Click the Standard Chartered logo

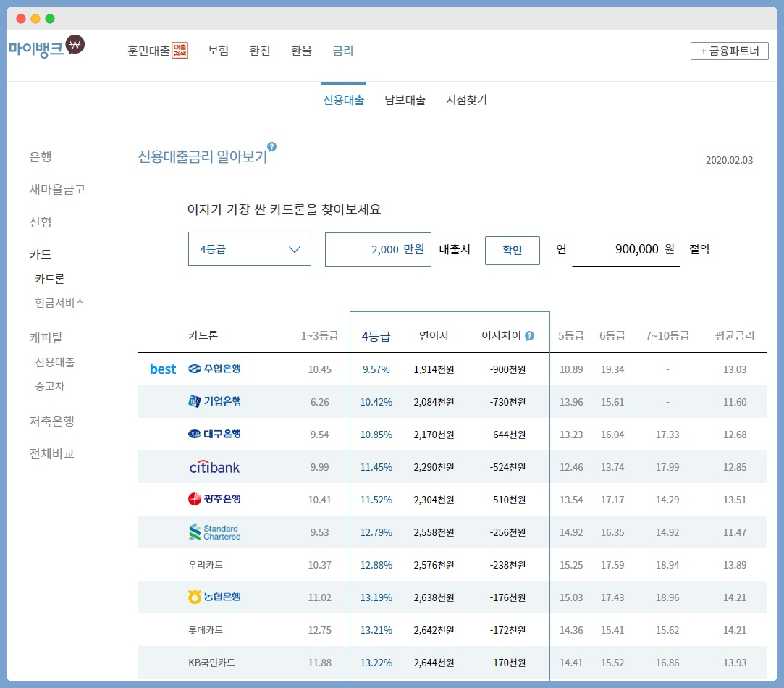click(x=214, y=532)
